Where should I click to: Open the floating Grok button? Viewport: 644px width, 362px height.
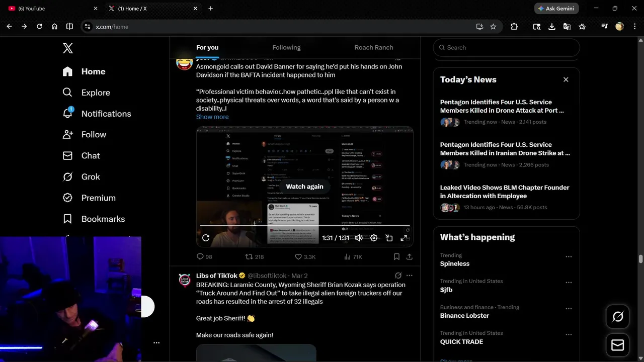pos(617,317)
